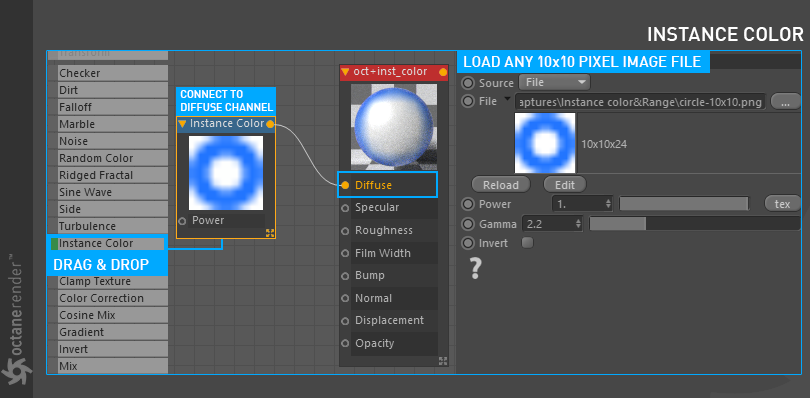810x398 pixels.
Task: Select Color Correction in the node list
Action: (113, 298)
